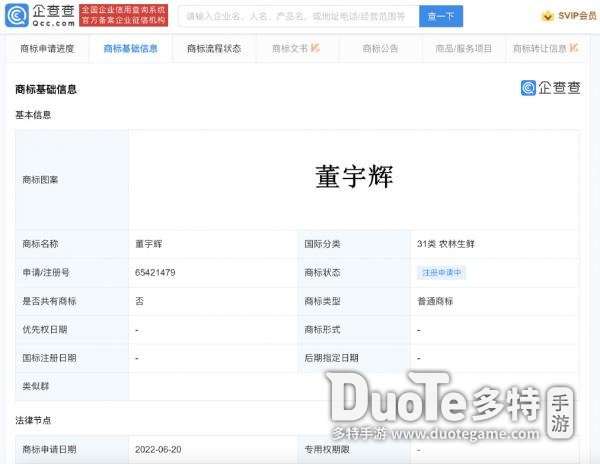Switch to the 商标公告 tab

point(380,49)
